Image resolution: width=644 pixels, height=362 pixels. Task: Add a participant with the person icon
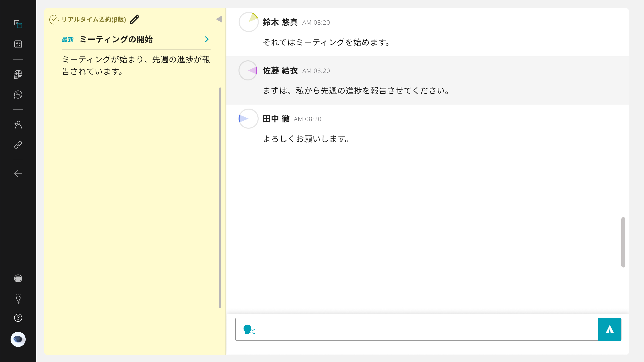pos(18,125)
